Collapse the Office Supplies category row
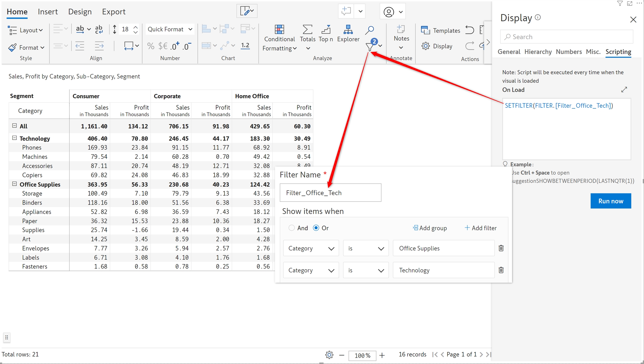 click(15, 184)
